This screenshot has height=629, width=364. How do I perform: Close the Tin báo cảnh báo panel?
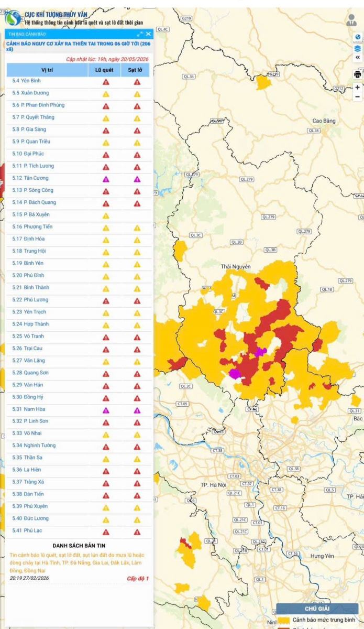point(148,34)
